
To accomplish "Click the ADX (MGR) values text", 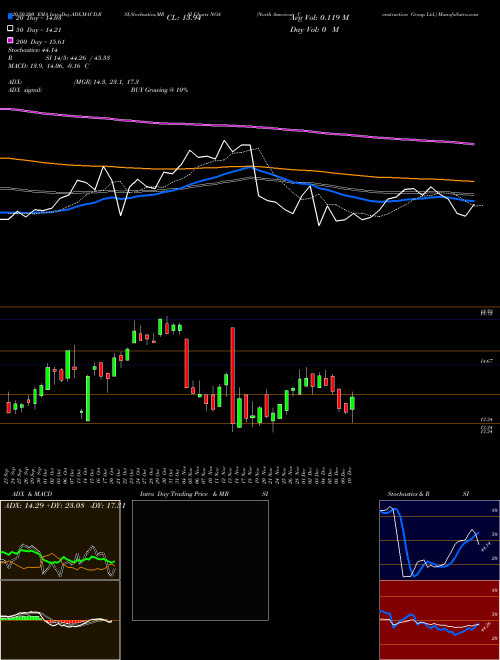I will coord(106,82).
